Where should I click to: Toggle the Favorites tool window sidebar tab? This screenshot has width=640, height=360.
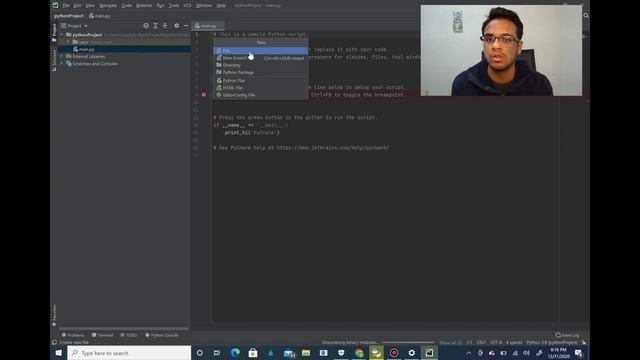[54, 316]
